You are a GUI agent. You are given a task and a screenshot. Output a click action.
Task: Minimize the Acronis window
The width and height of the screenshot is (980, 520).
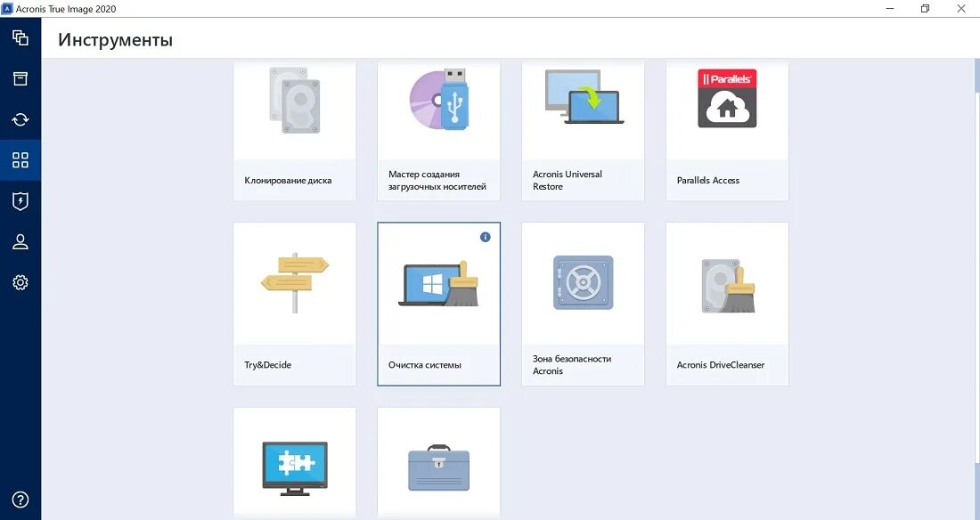[x=889, y=9]
